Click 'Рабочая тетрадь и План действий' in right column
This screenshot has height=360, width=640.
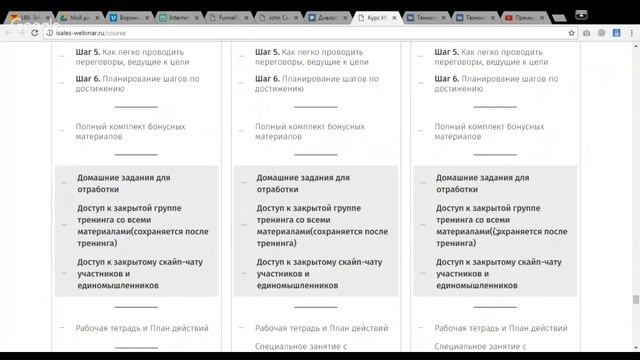pyautogui.click(x=501, y=328)
